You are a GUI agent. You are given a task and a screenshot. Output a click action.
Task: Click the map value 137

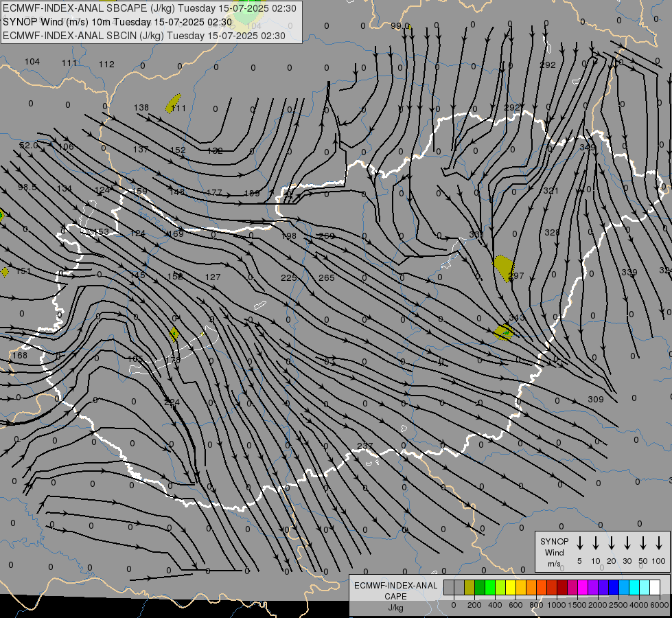pyautogui.click(x=141, y=149)
